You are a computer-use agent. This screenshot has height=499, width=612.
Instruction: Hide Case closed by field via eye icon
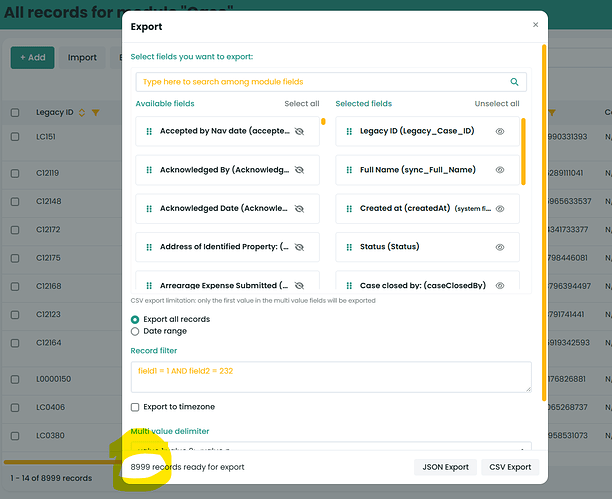[500, 285]
